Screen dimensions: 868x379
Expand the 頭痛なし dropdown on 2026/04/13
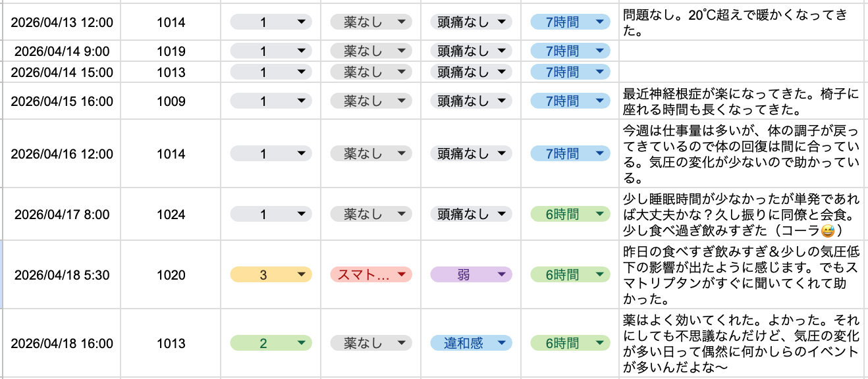[x=470, y=22]
